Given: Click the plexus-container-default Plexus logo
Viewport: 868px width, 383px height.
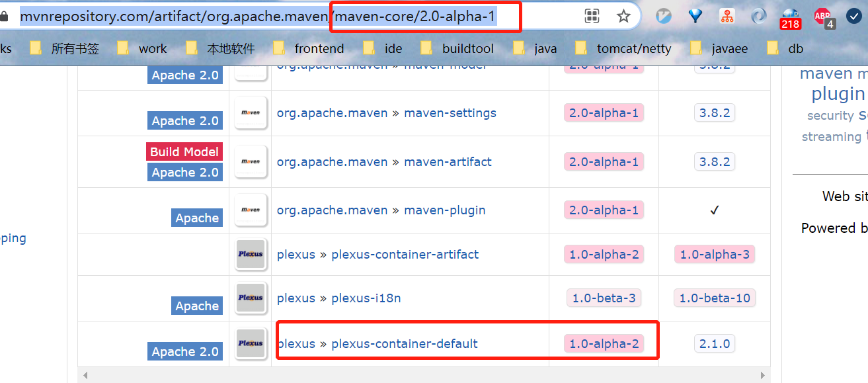Looking at the screenshot, I should tap(251, 344).
